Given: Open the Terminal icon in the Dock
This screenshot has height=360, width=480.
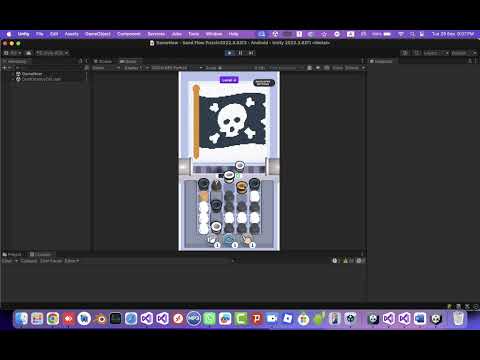Looking at the screenshot, I should (x=115, y=319).
